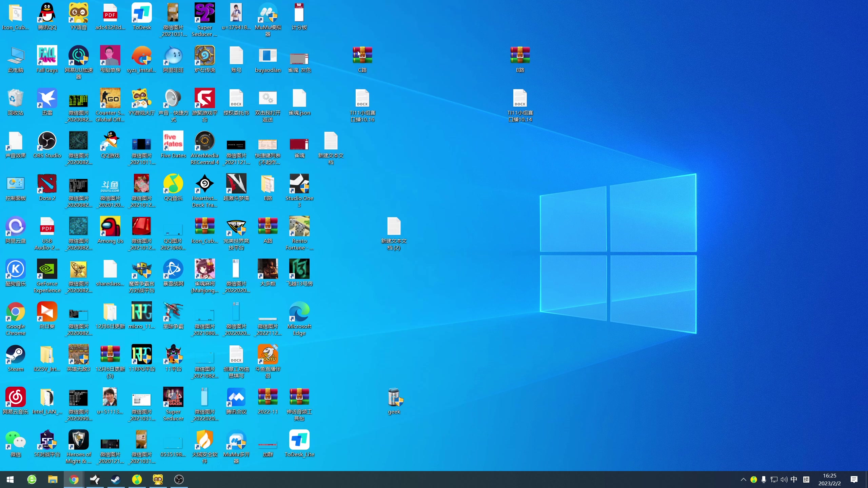
Task: Open the taskbar clock showing 16:25
Action: click(829, 480)
